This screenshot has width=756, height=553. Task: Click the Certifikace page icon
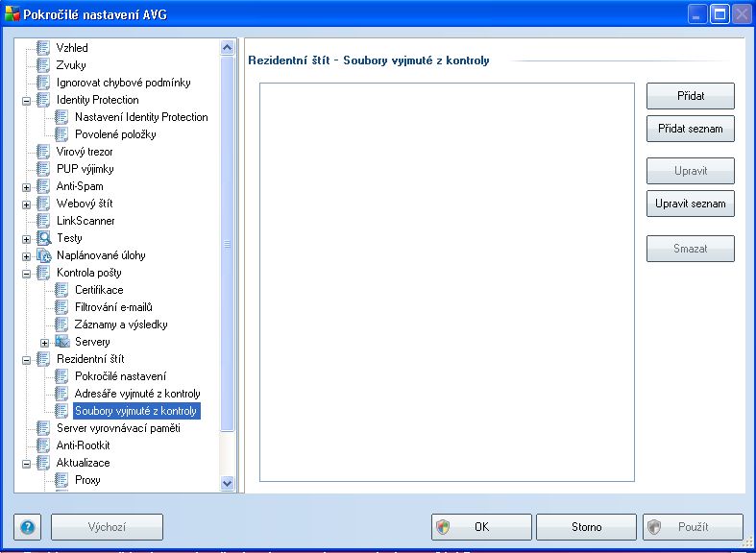coord(61,290)
